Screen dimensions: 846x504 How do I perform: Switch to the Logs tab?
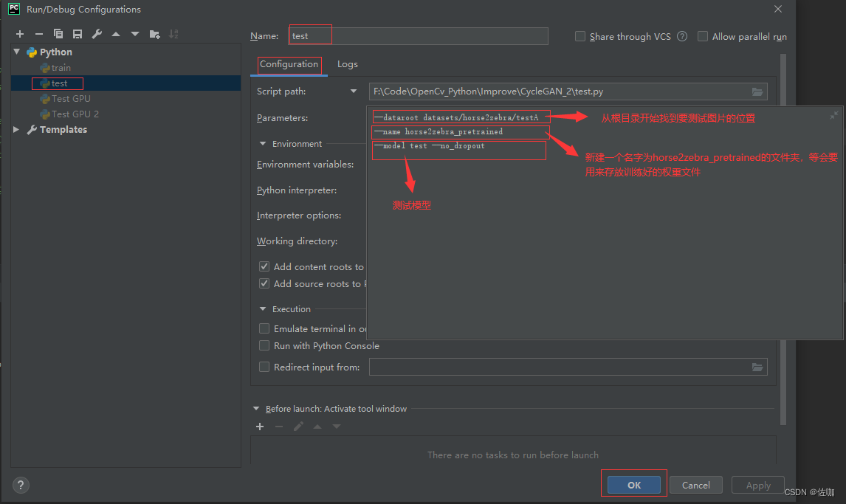[x=347, y=64]
